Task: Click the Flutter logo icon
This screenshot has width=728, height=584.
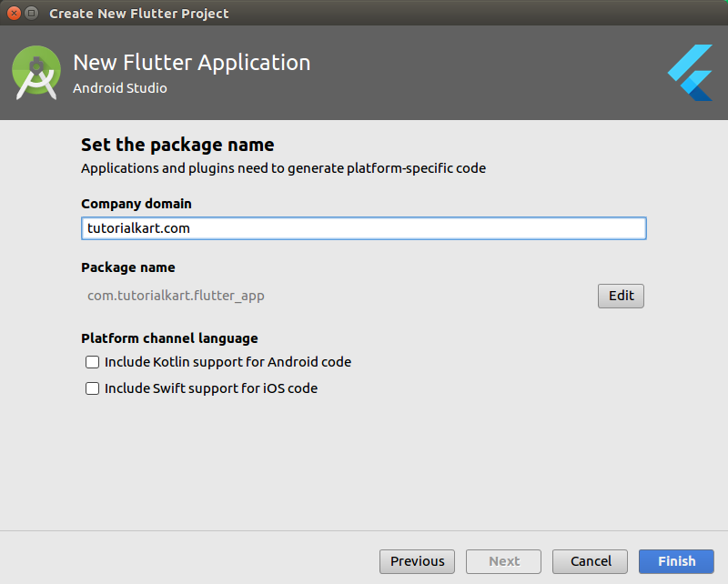Action: click(x=691, y=73)
